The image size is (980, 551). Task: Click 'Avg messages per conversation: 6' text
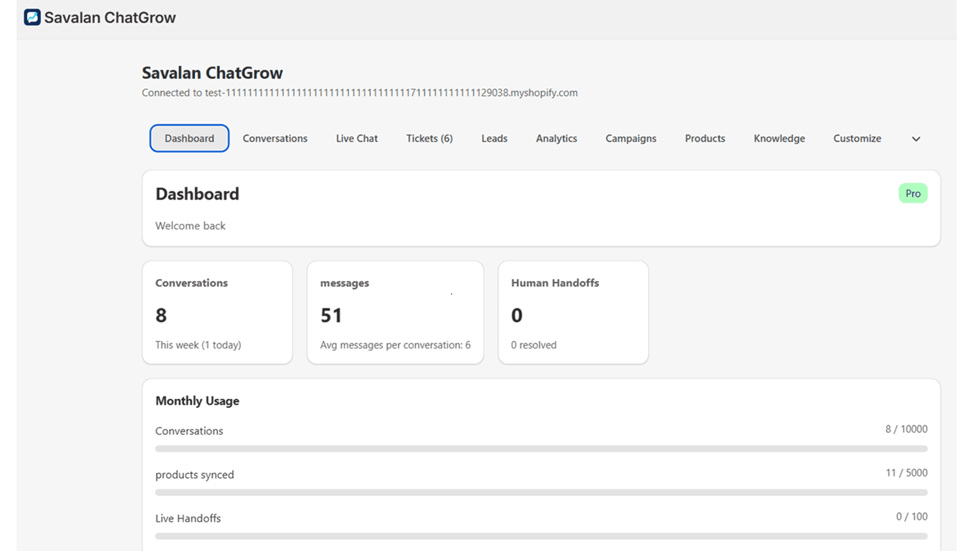[395, 345]
